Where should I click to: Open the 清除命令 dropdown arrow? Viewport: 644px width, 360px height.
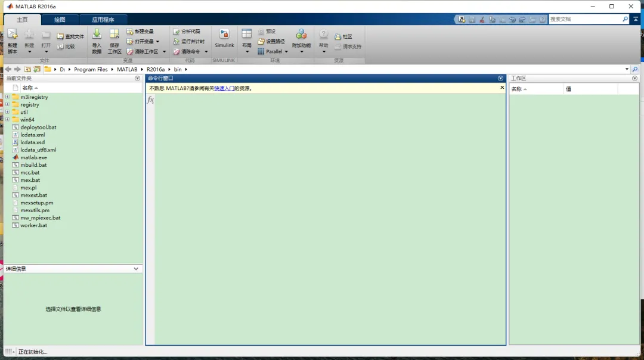tap(206, 52)
